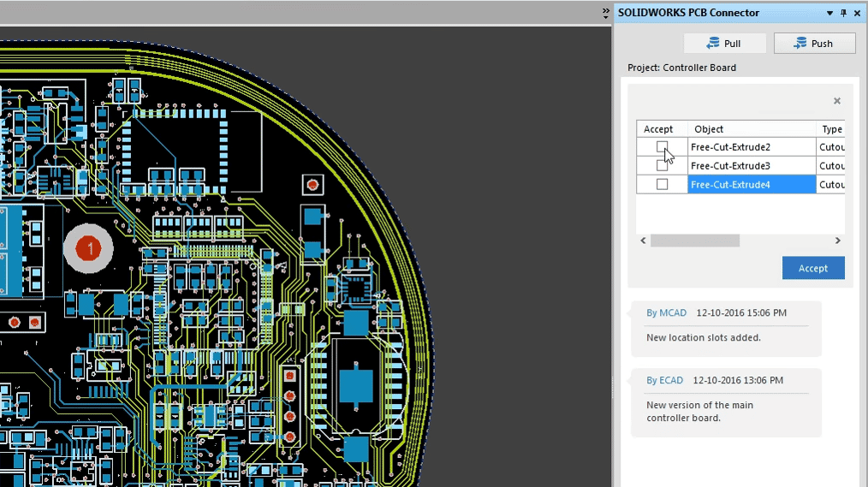The height and width of the screenshot is (487, 868).
Task: Click the blue Accept button
Action: pyautogui.click(x=813, y=268)
